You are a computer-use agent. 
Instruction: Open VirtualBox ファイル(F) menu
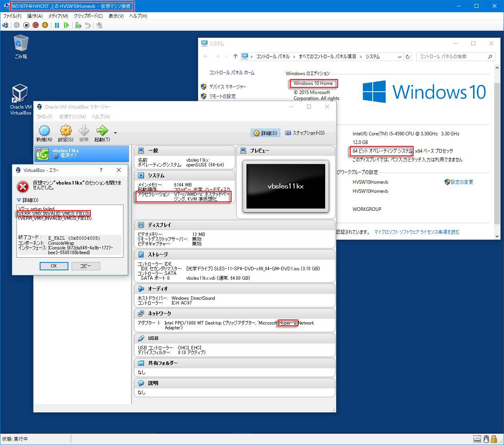pyautogui.click(x=44, y=117)
